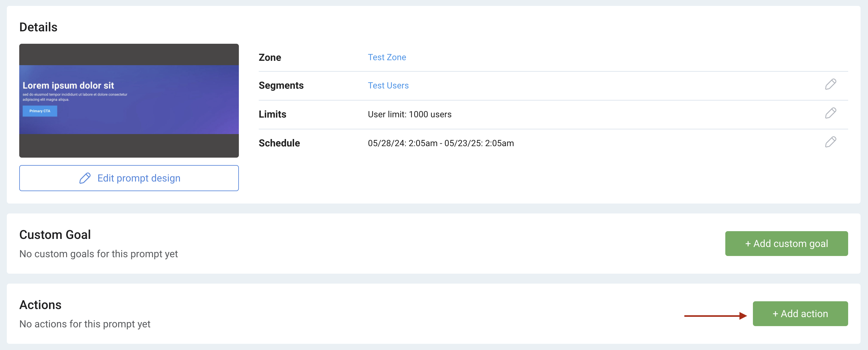The image size is (868, 350).
Task: Click the Limits label
Action: [x=272, y=114]
